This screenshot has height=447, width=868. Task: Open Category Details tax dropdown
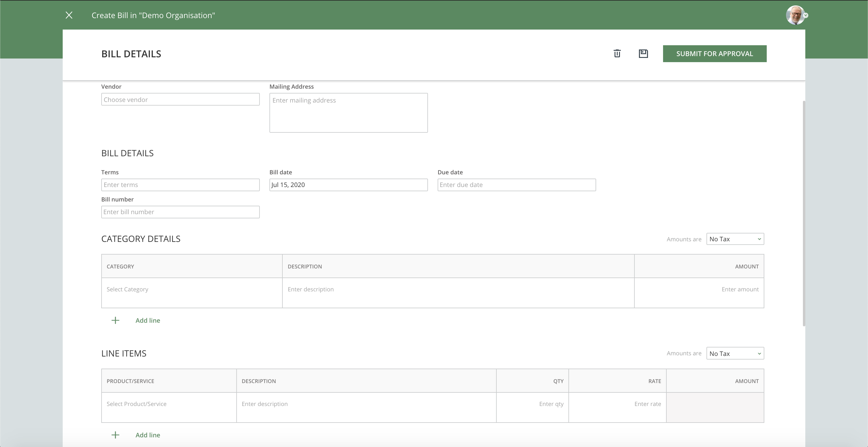pos(734,239)
